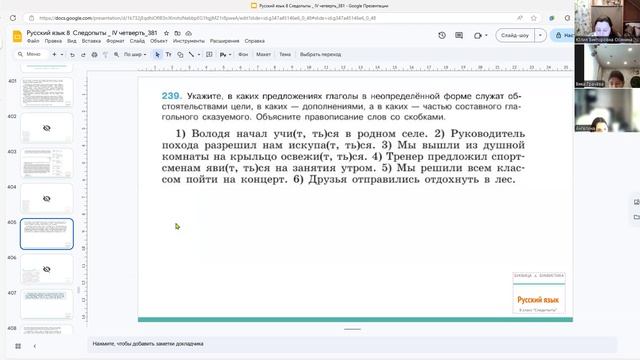Open the comments panel icon
Image resolution: width=640 pixels, height=360 pixels.
(459, 36)
